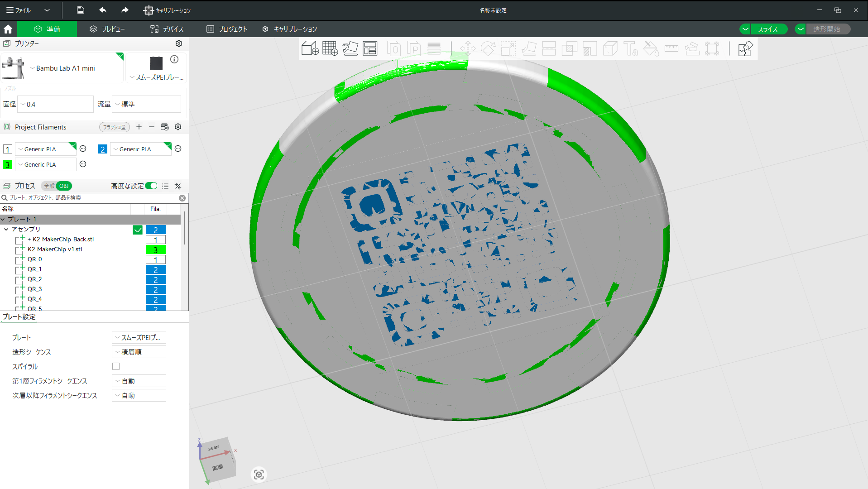Open the スライス button dropdown arrow
Screen dimensions: 868x489
(745, 29)
